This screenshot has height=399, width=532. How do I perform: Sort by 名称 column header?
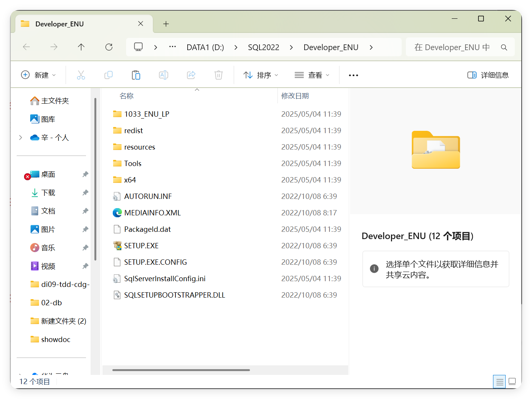127,96
